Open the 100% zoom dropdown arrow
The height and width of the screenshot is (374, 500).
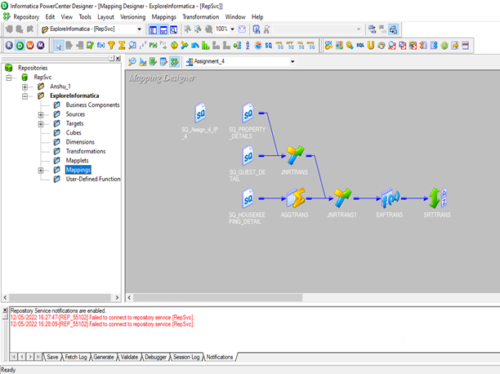point(232,29)
